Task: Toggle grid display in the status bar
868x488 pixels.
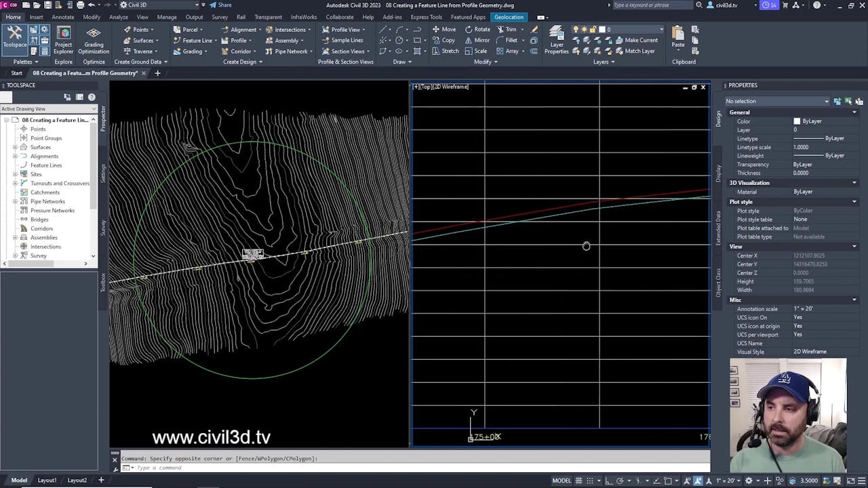Action: 578,480
